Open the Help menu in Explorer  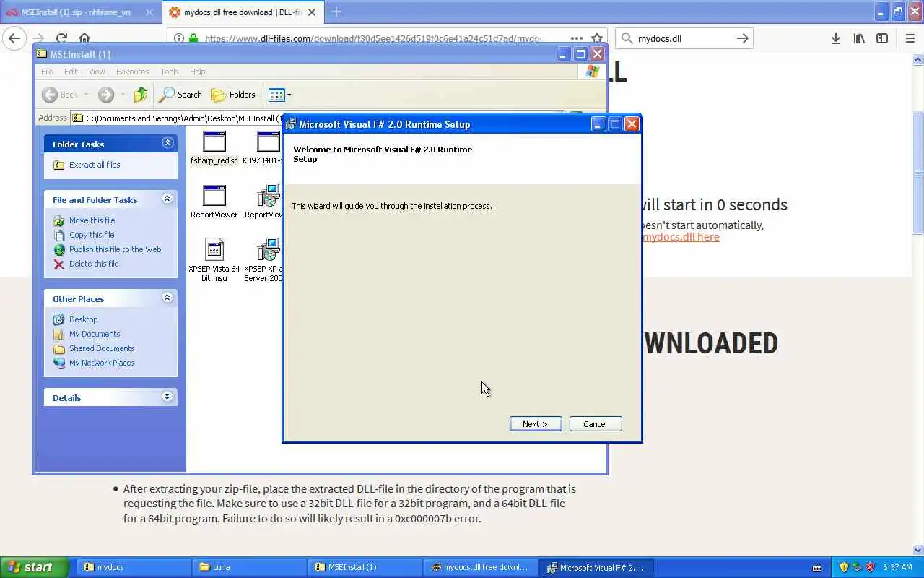click(198, 72)
